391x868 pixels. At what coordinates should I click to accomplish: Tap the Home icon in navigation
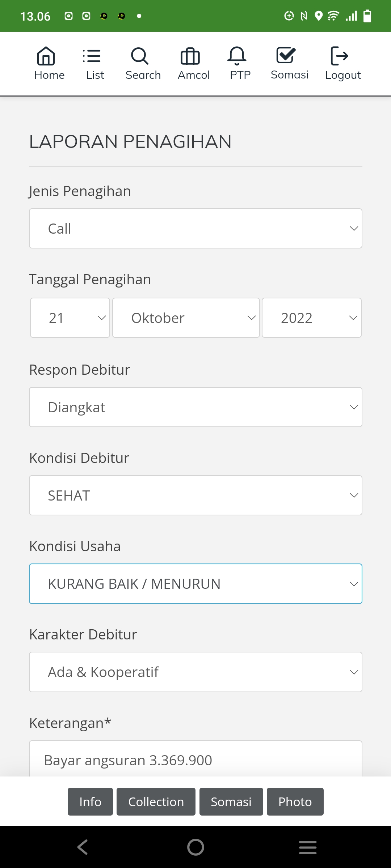pos(46,56)
